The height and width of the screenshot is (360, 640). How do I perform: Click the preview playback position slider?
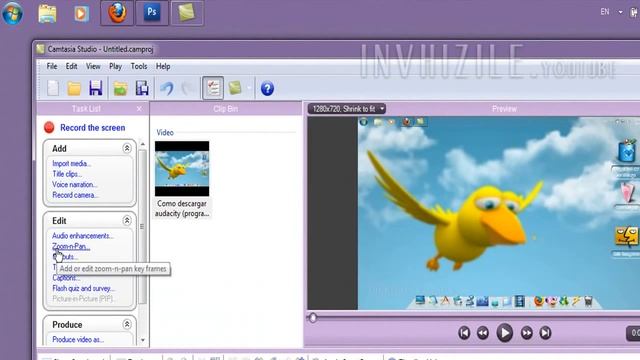[x=313, y=318]
